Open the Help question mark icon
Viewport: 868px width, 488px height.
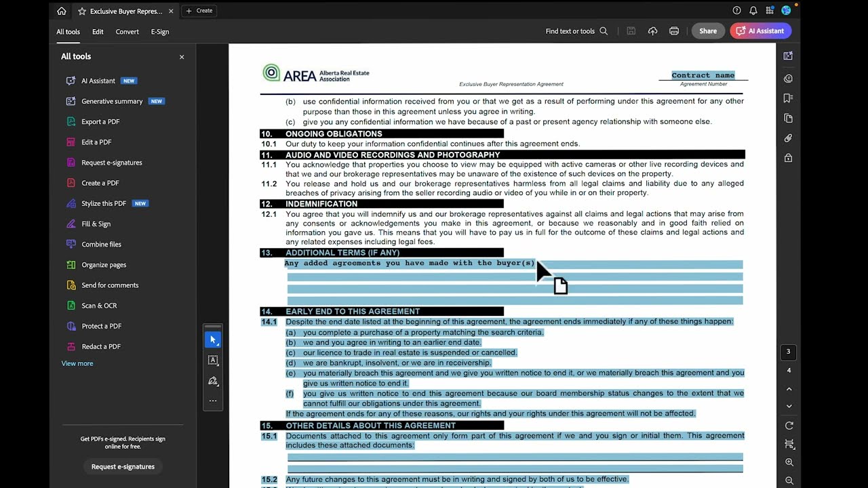point(737,10)
